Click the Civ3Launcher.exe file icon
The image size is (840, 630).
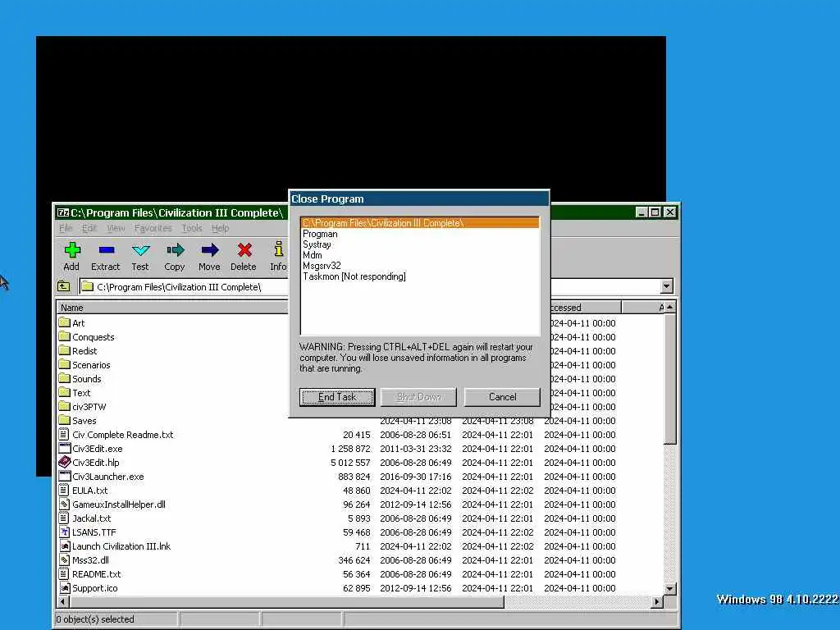pyautogui.click(x=64, y=477)
